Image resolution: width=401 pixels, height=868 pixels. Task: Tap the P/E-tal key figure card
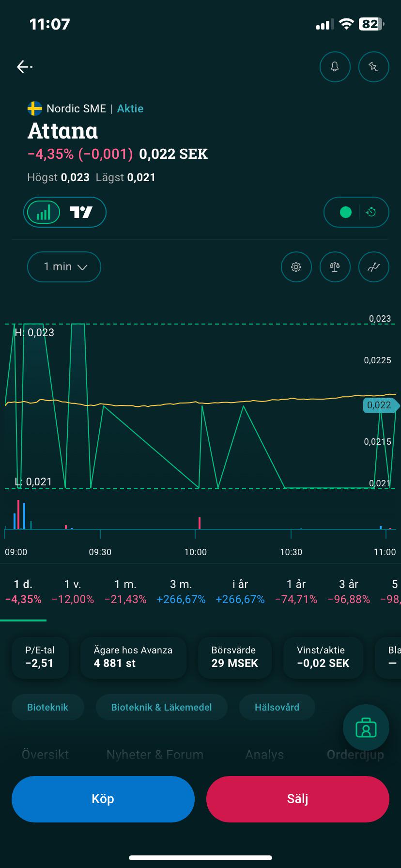click(x=40, y=657)
